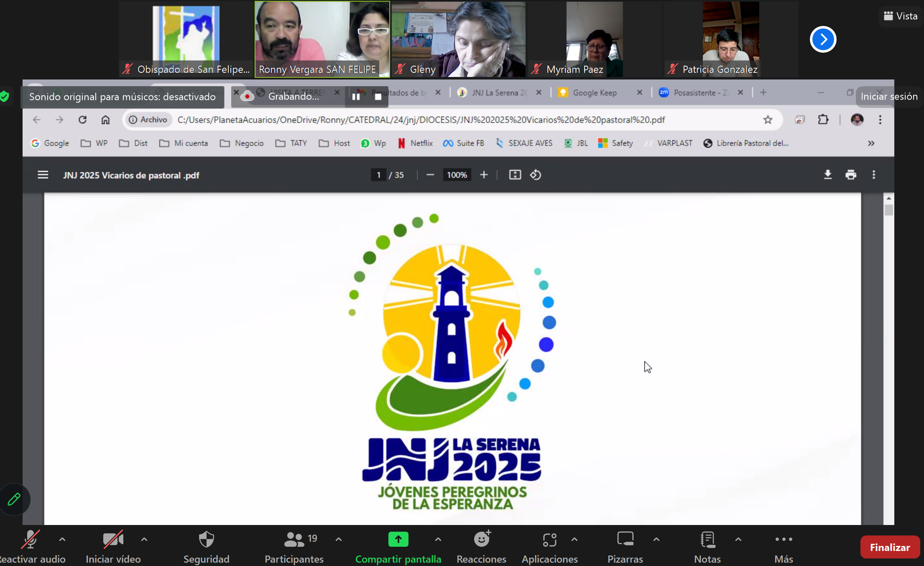The image size is (924, 566).
Task: Select the Myriam Paez video tile
Action: [595, 39]
